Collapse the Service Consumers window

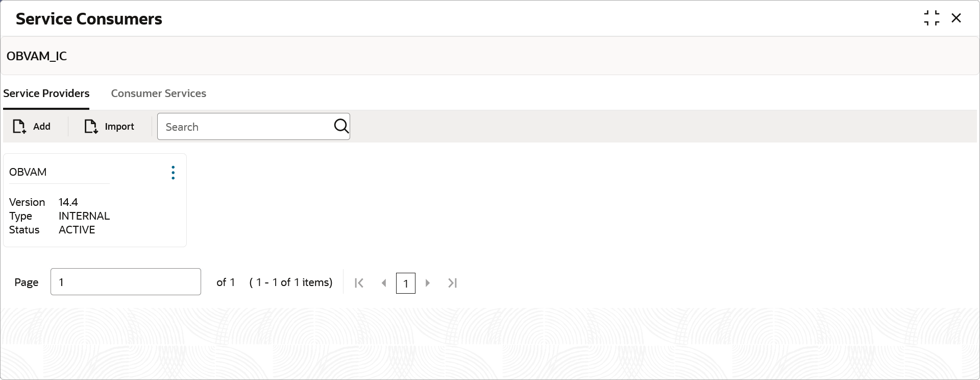coord(932,18)
